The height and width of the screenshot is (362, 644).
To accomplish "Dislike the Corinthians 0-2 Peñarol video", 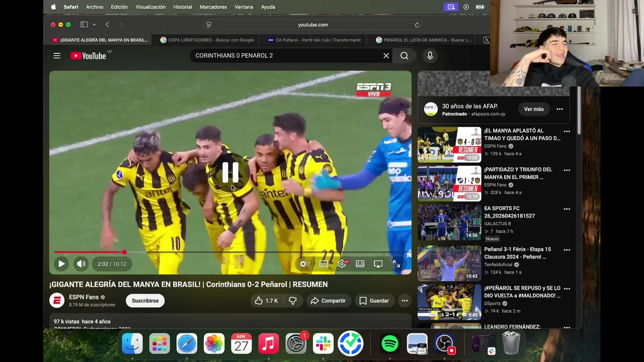I will (x=293, y=301).
